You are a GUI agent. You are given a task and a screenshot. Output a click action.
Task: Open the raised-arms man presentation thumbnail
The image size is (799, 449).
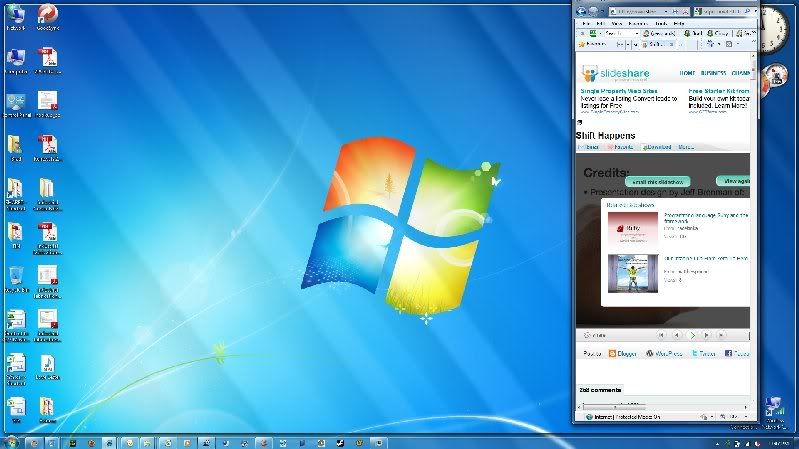[632, 274]
